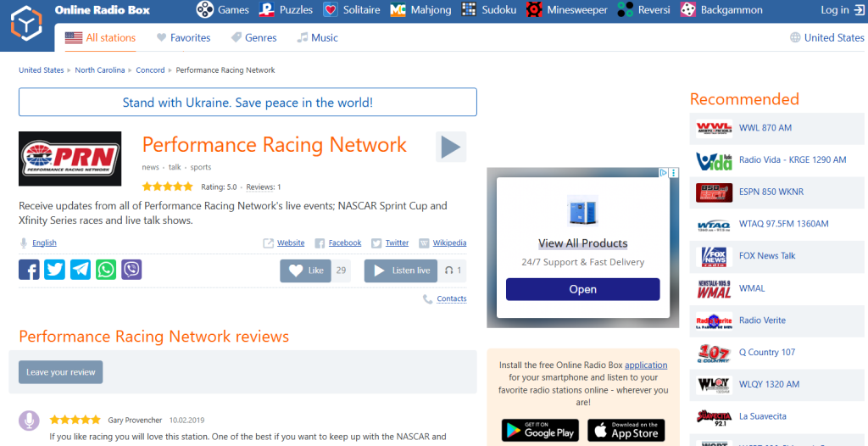Open the station Wikipedia link
Screen dimensions: 868x446
click(x=449, y=243)
